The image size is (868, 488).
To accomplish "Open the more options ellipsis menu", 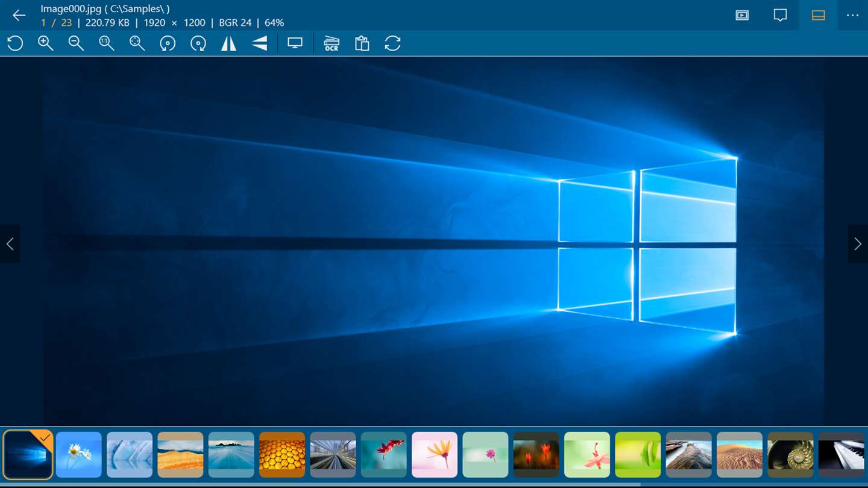I will (852, 16).
